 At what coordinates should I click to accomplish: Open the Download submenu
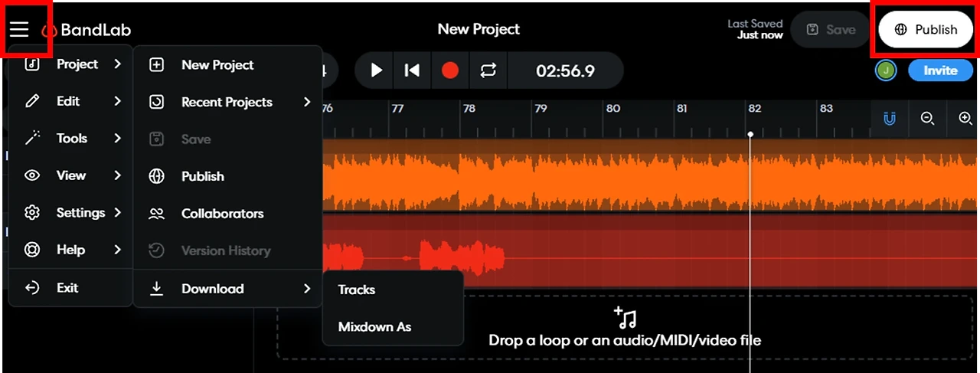pos(228,289)
